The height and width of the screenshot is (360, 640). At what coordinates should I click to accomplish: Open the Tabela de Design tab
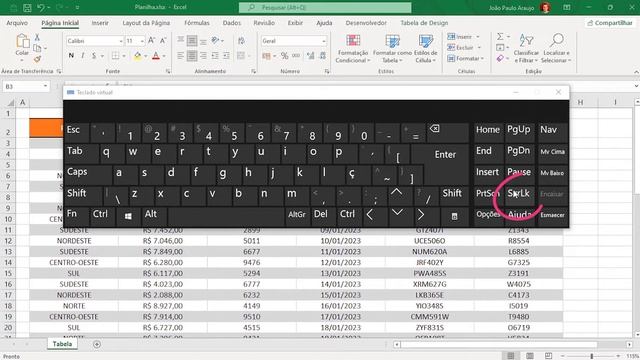pos(424,23)
